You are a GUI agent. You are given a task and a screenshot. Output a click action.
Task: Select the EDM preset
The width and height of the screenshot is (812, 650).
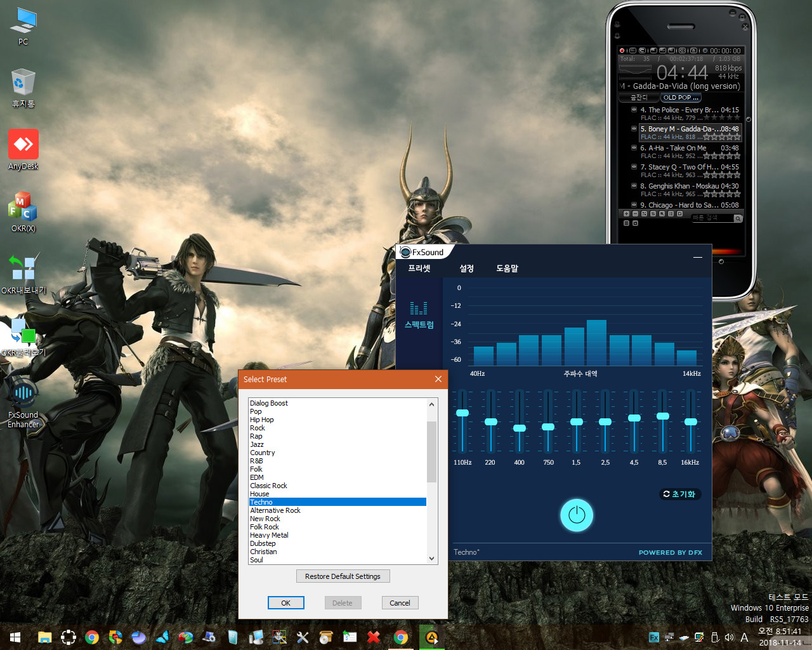tap(337, 477)
